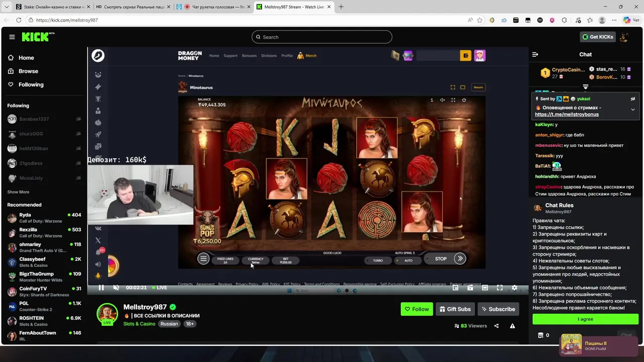Screen dimensions: 644x362
Task: Open Mellstroy987 live avatar
Action: click(x=107, y=314)
